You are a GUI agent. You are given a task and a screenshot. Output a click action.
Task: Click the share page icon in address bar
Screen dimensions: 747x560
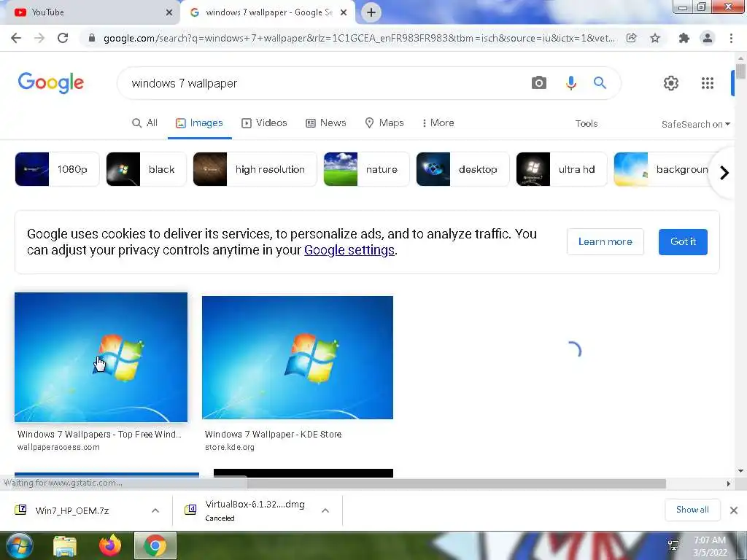pos(631,38)
